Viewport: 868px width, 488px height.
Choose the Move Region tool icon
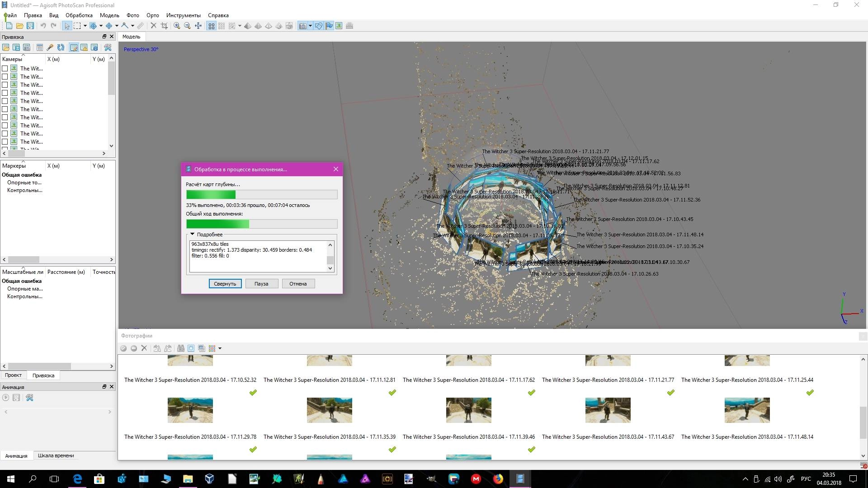[x=93, y=26]
